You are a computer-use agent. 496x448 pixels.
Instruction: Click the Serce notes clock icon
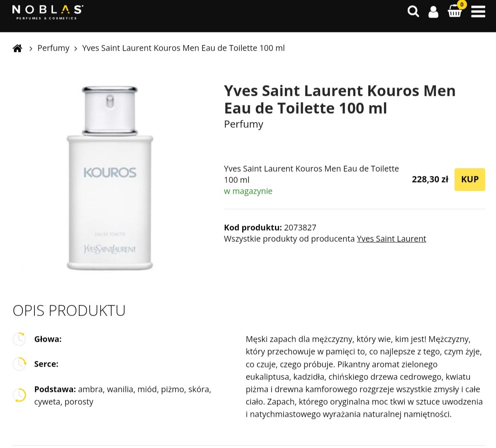click(19, 364)
